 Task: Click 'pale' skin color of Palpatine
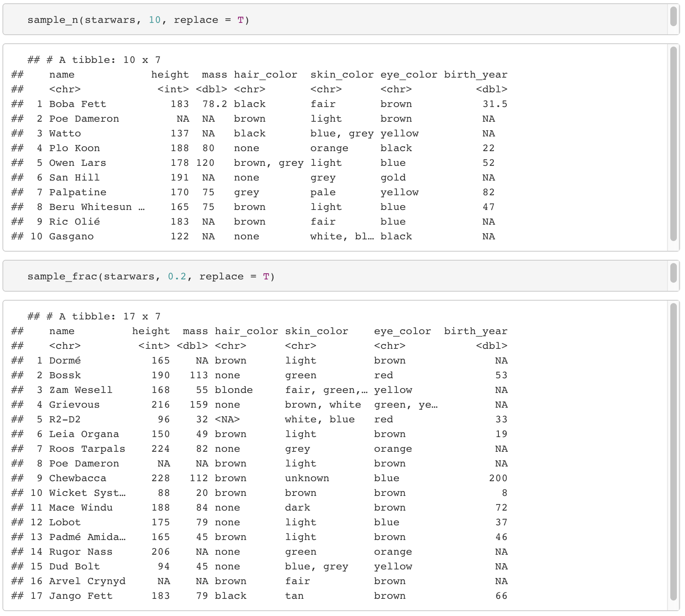click(x=323, y=192)
